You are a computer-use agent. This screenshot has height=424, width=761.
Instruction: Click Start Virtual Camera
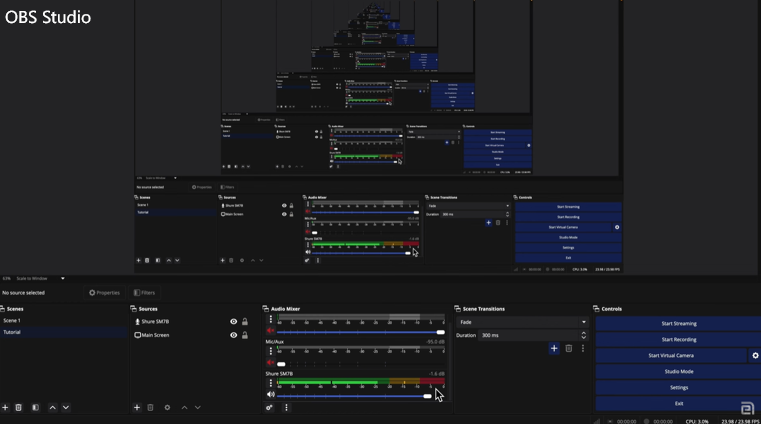671,356
